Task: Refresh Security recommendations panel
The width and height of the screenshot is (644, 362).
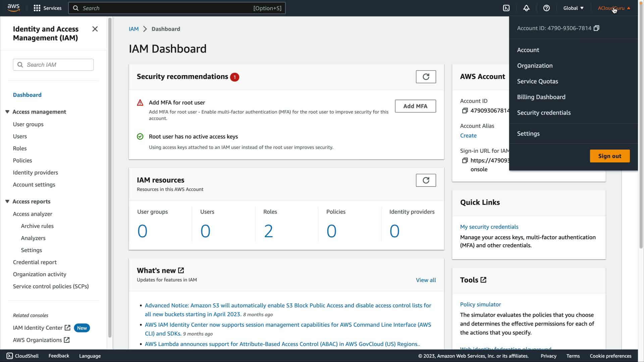Action: [426, 77]
